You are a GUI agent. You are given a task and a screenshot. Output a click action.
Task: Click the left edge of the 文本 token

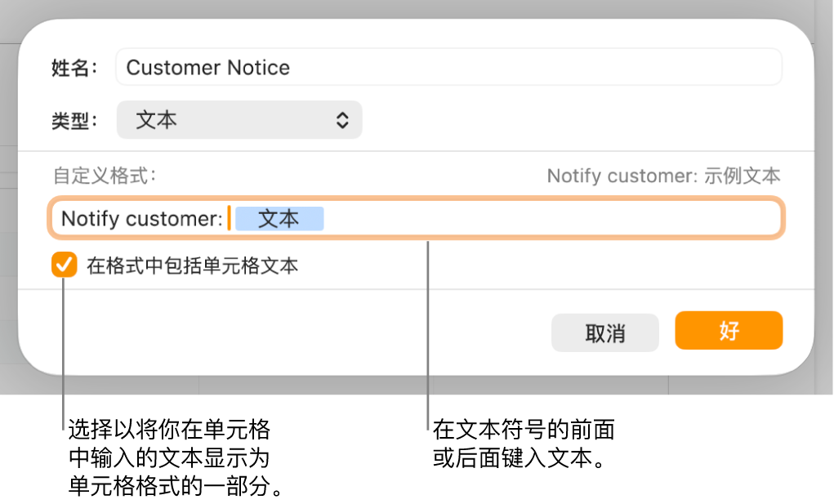tap(239, 218)
